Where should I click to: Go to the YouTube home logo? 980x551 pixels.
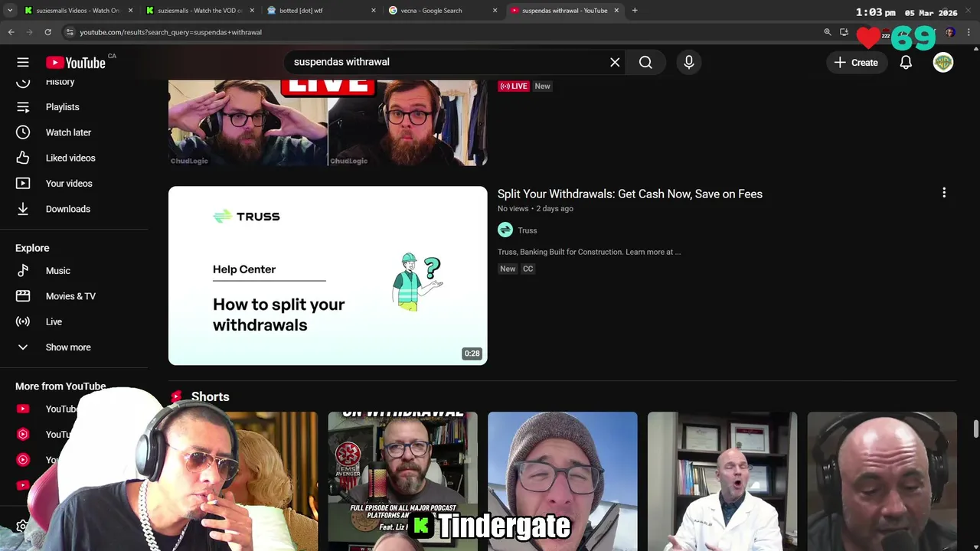(x=76, y=63)
